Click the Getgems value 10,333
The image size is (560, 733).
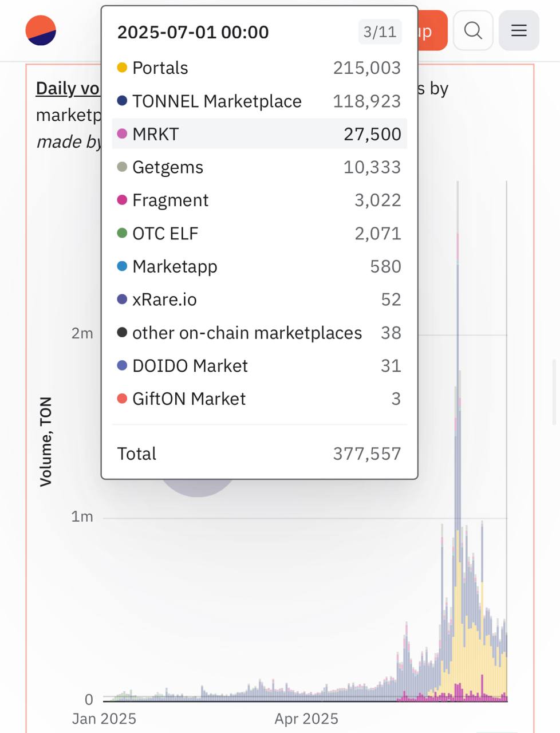372,167
